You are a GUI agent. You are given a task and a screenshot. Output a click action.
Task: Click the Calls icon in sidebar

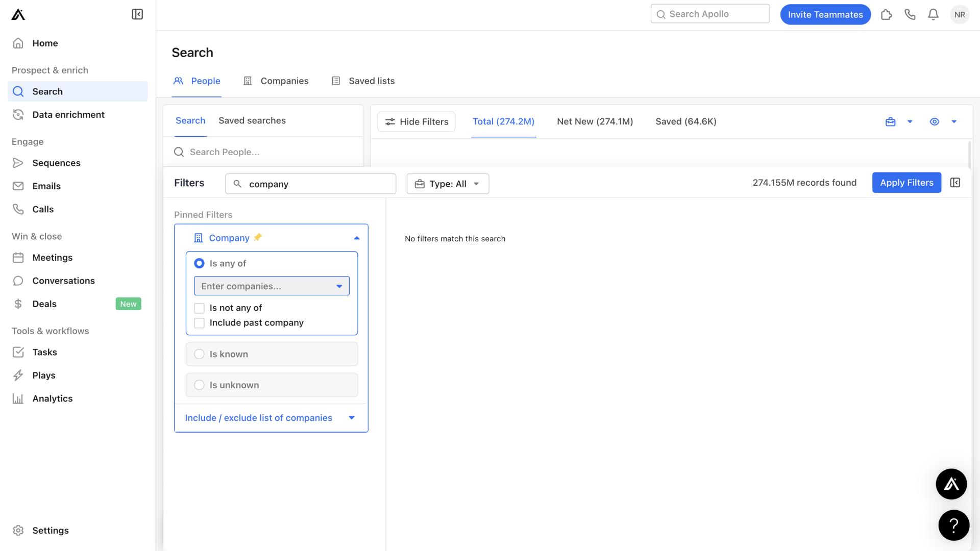coord(19,209)
